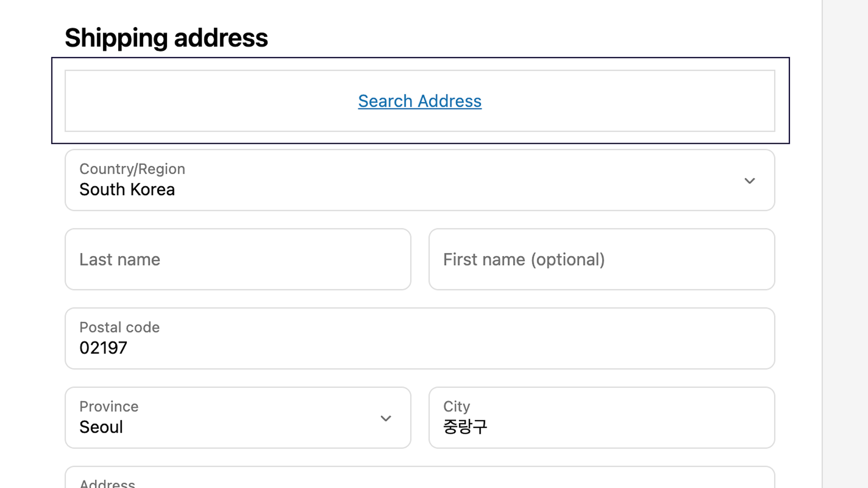This screenshot has width=868, height=488.
Task: Click the Province label text
Action: point(108,407)
